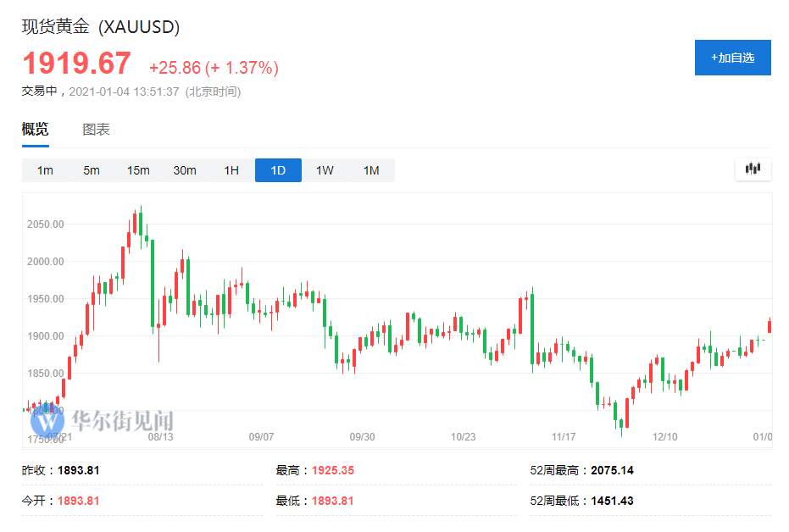This screenshot has width=789, height=532.
Task: Open the 图表 tab
Action: pos(96,130)
